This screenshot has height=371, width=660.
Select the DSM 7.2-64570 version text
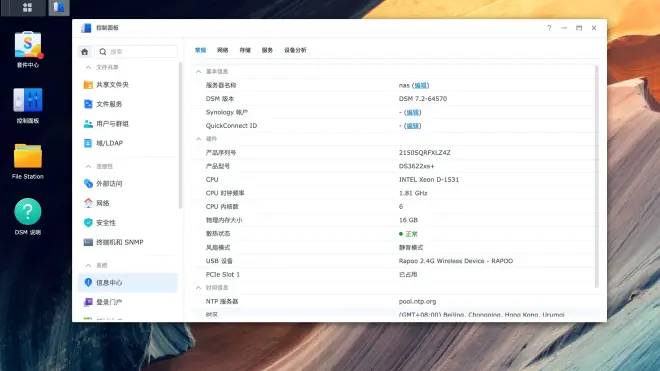(423, 99)
